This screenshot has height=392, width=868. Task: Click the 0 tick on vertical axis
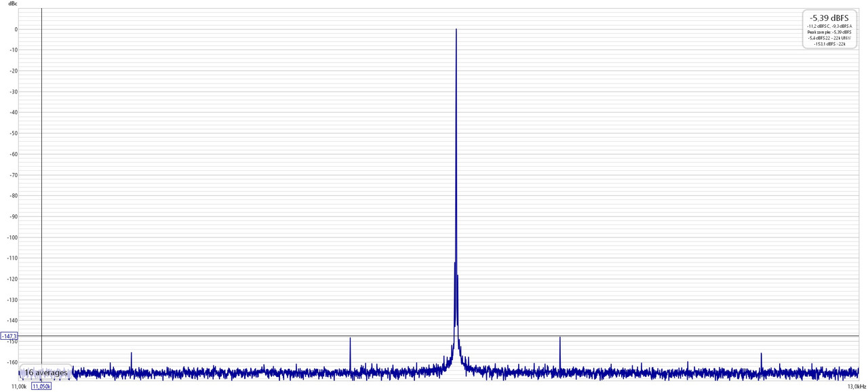[x=16, y=29]
